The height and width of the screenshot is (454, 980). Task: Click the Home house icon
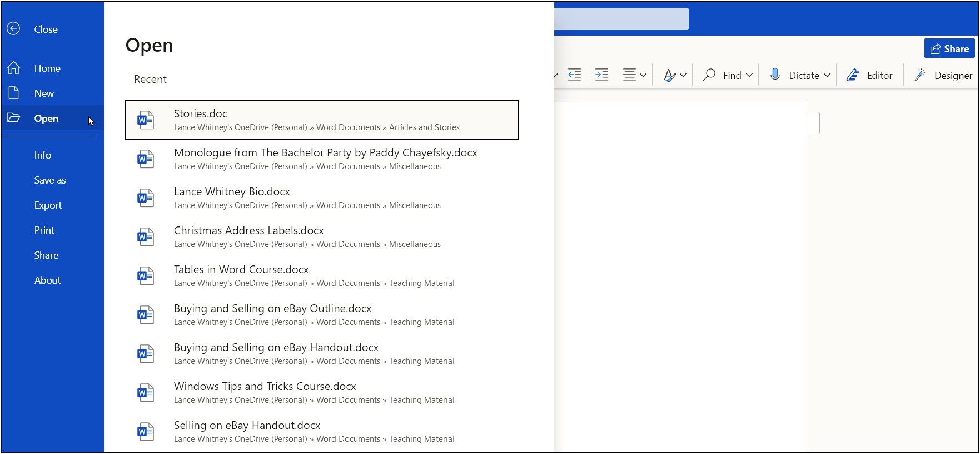pyautogui.click(x=14, y=68)
